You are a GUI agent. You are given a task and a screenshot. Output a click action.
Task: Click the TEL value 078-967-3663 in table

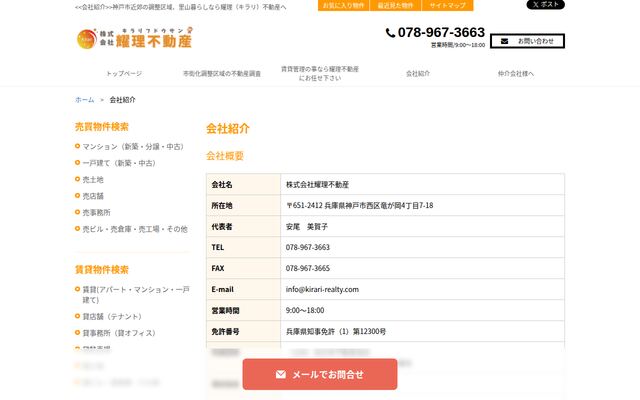pyautogui.click(x=307, y=247)
